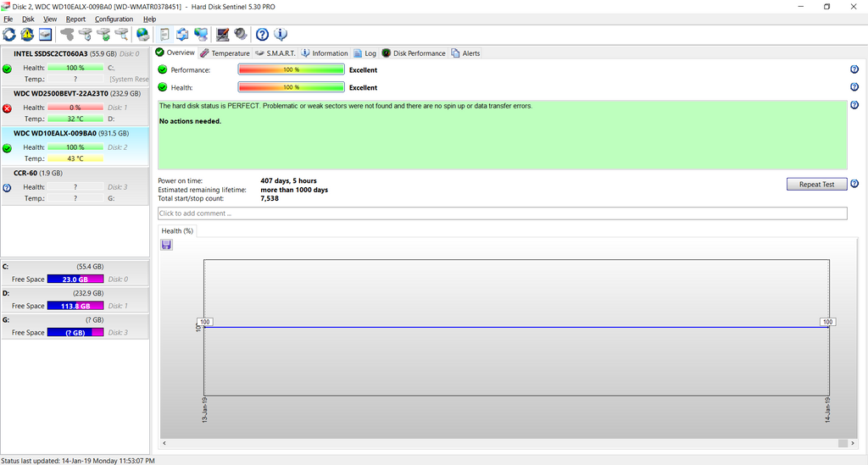Open the configuration laptop-with-pen toolbar icon
Image resolution: width=868 pixels, height=465 pixels.
click(223, 34)
